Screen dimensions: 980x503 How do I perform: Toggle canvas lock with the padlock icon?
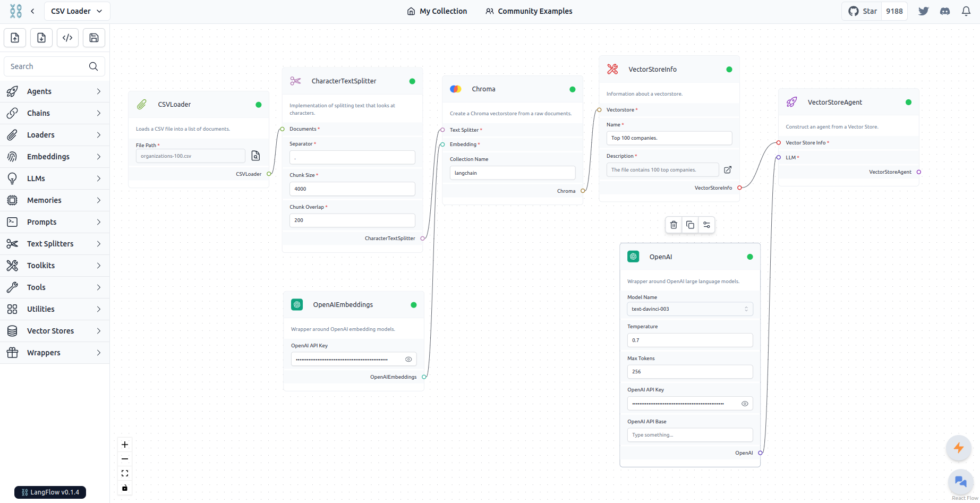click(125, 488)
